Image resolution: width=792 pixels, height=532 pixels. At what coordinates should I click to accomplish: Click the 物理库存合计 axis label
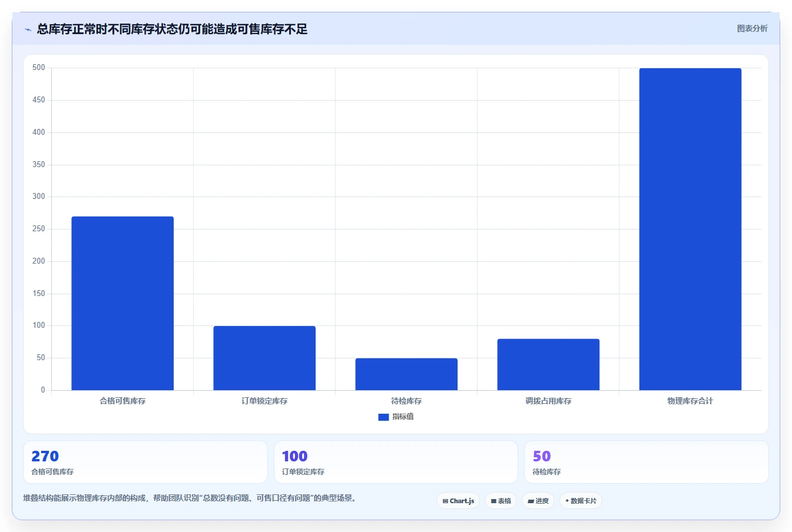point(690,401)
